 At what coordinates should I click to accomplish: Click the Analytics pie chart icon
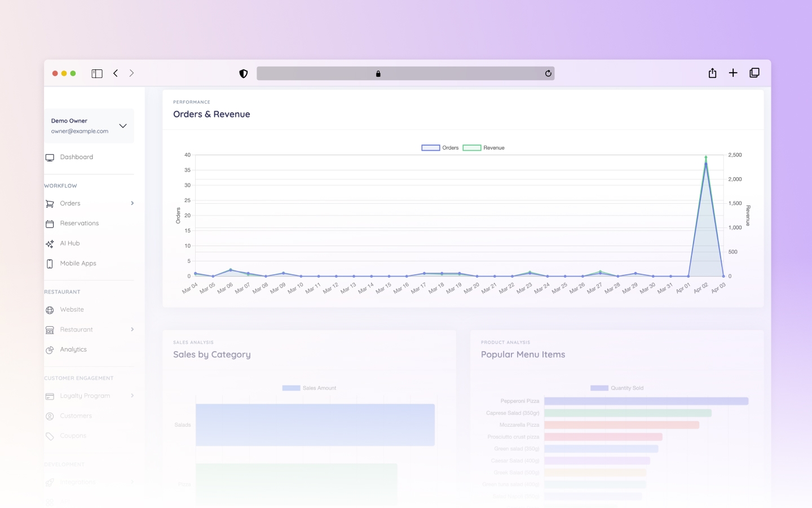50,350
